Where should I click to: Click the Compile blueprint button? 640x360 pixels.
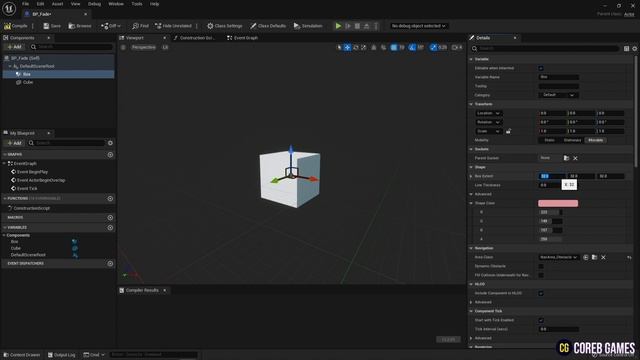click(16, 26)
